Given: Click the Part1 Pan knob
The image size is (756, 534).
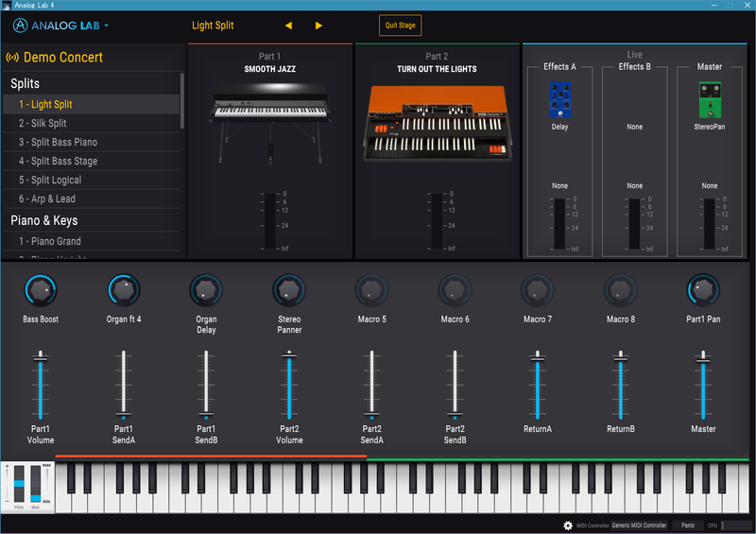Looking at the screenshot, I should (x=703, y=290).
